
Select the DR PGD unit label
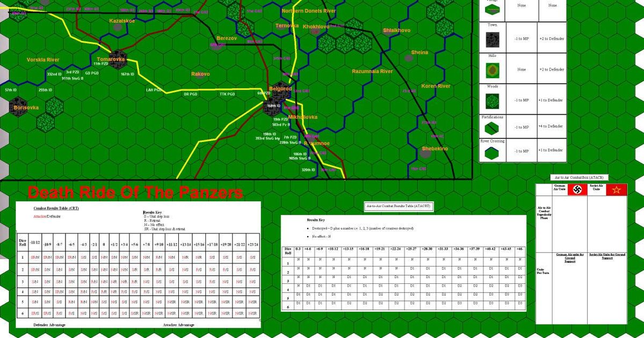tap(191, 94)
